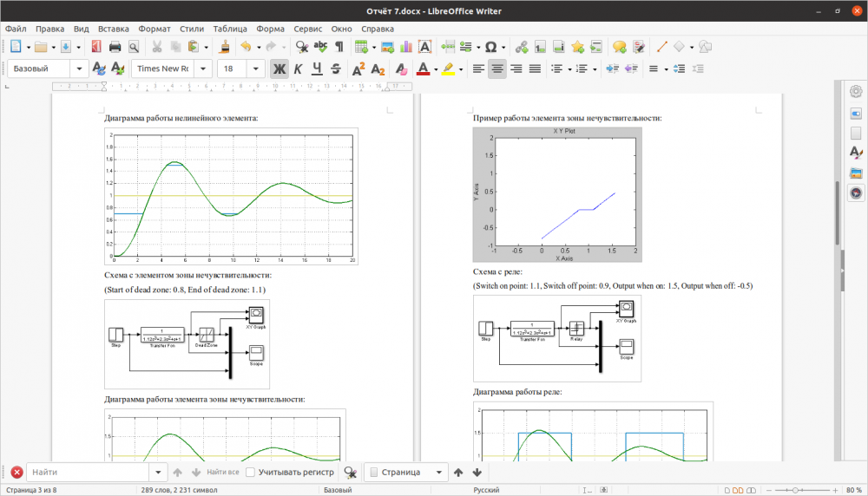
Task: Expand the paragraph style 'Базовый' dropdown
Action: pyautogui.click(x=80, y=69)
